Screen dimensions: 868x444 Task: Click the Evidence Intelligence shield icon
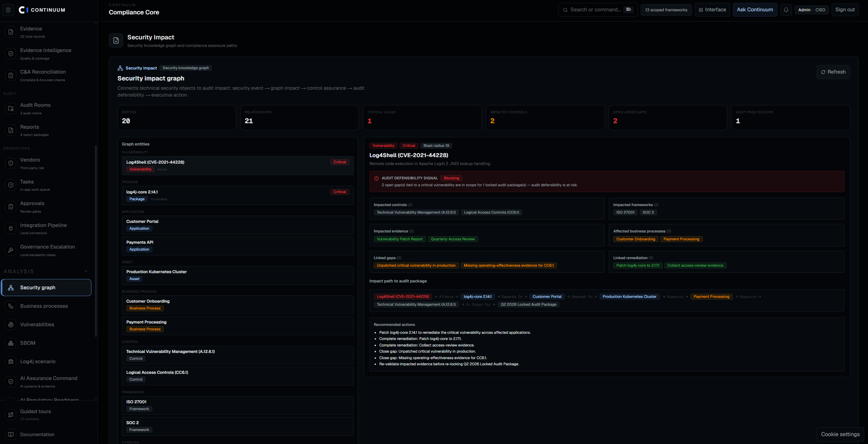pos(11,54)
